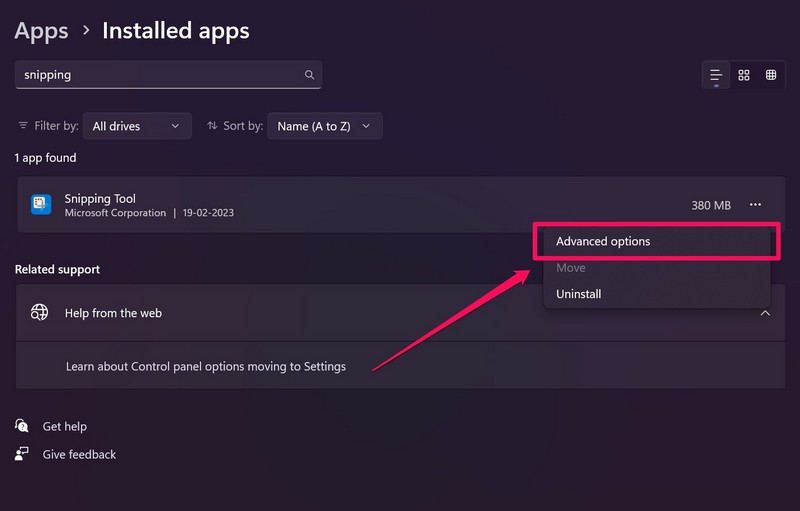Open the Get help link
800x511 pixels.
pos(64,426)
